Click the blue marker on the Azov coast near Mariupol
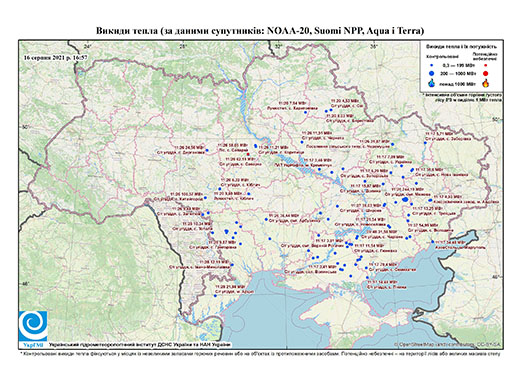The width and height of the screenshot is (520, 368). (x=433, y=242)
